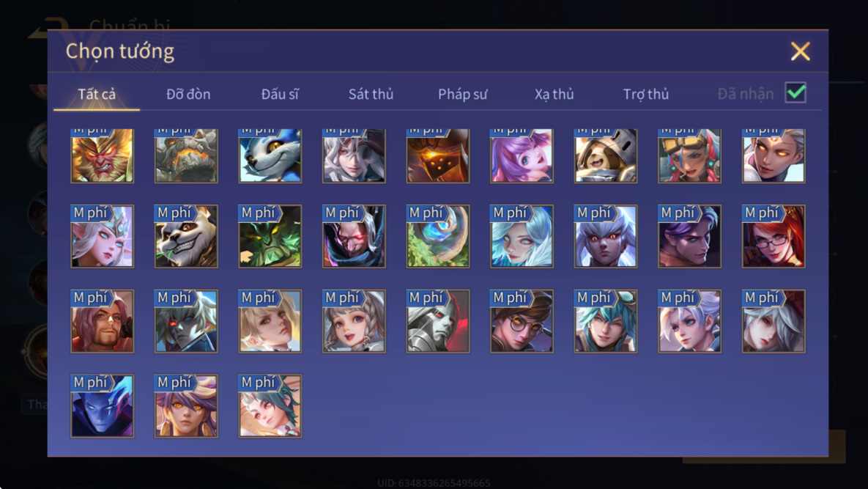
Task: Select the silver armored knight with red cape
Action: point(438,321)
